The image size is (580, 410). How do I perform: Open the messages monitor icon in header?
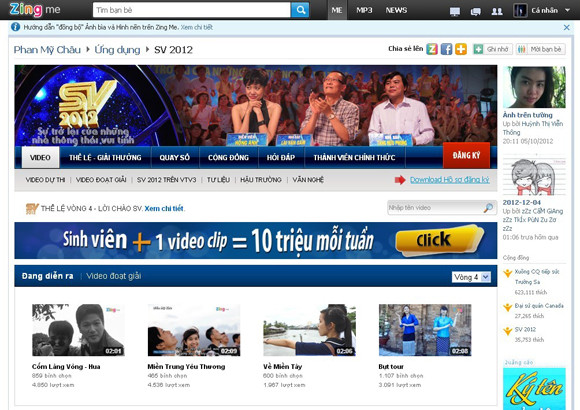455,11
